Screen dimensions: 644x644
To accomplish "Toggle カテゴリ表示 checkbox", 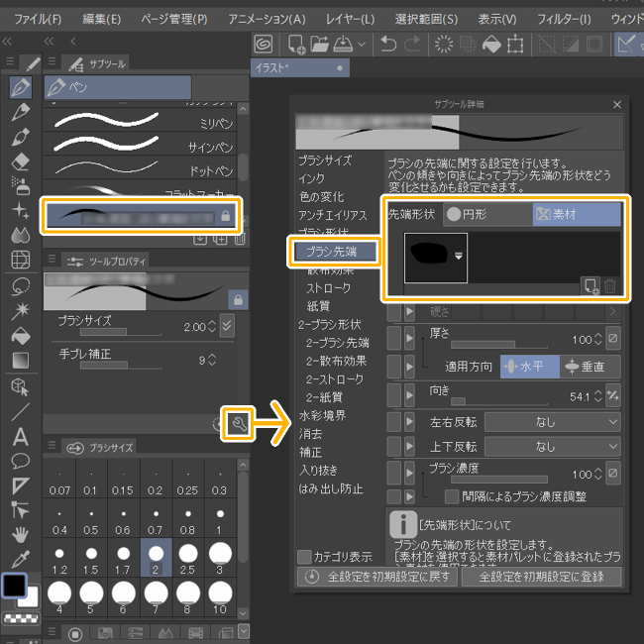I will (x=304, y=557).
